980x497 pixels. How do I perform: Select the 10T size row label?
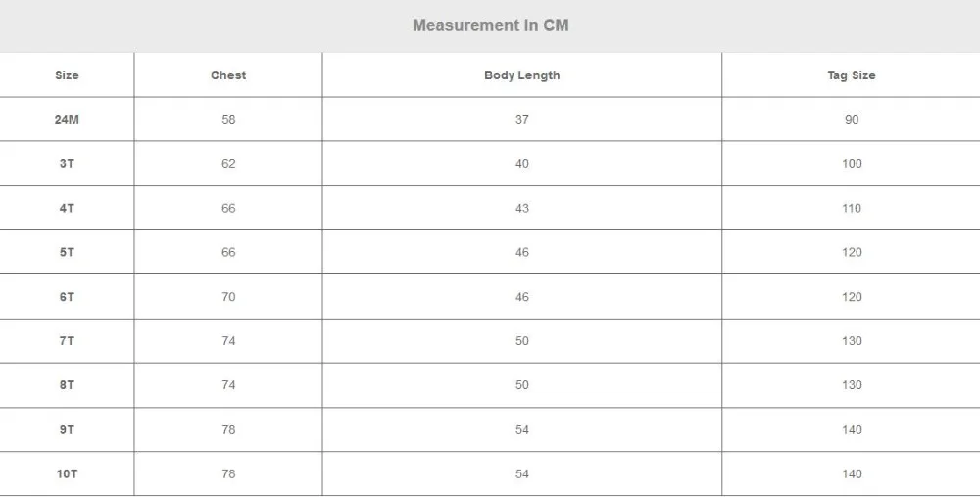tap(67, 473)
